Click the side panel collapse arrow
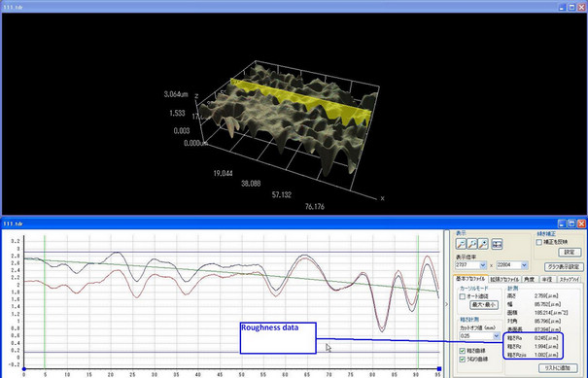Screen dimensions: 588x378 click(446, 304)
